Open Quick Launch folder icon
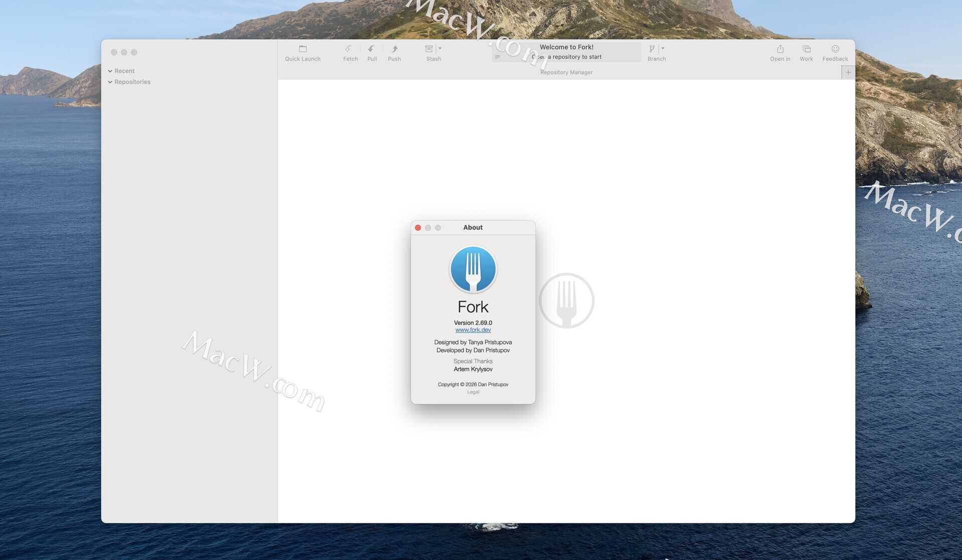The image size is (962, 560). [303, 49]
